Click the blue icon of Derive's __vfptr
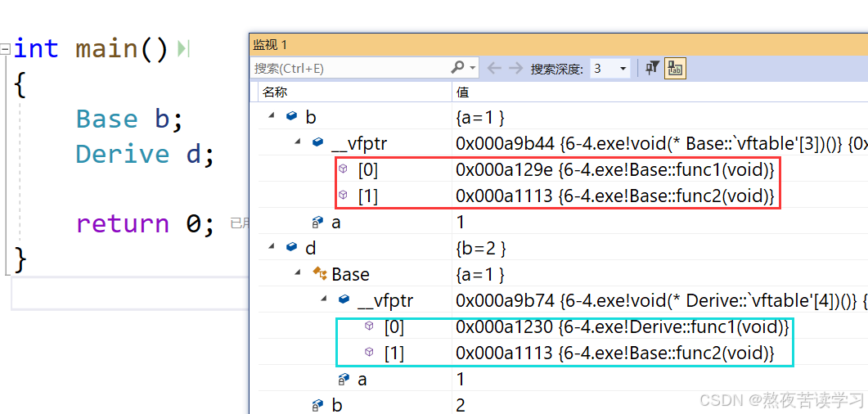This screenshot has height=414, width=868. [x=344, y=299]
